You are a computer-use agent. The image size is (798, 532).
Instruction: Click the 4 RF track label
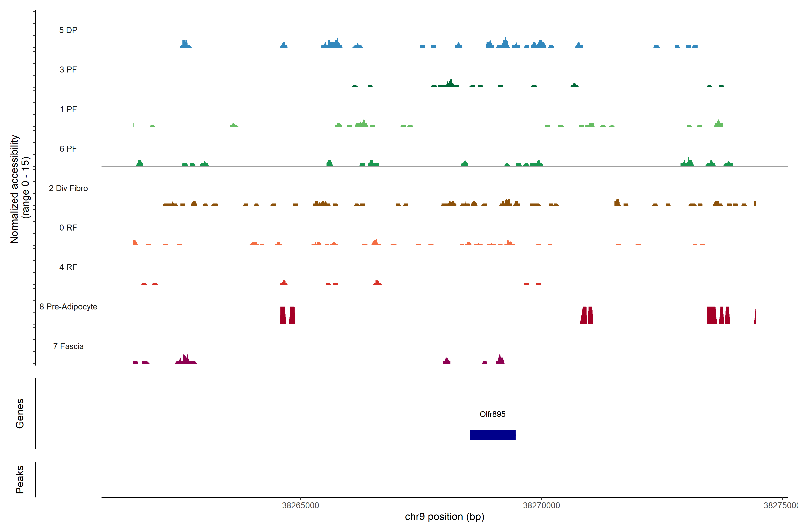tap(68, 267)
